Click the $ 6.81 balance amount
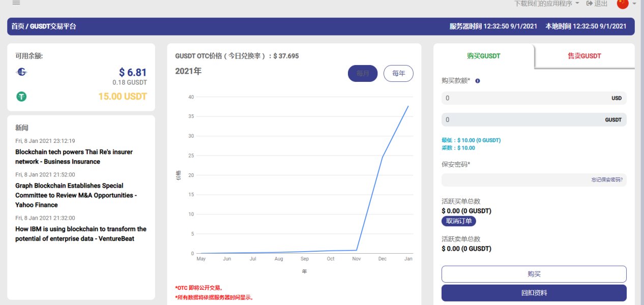 [x=133, y=73]
